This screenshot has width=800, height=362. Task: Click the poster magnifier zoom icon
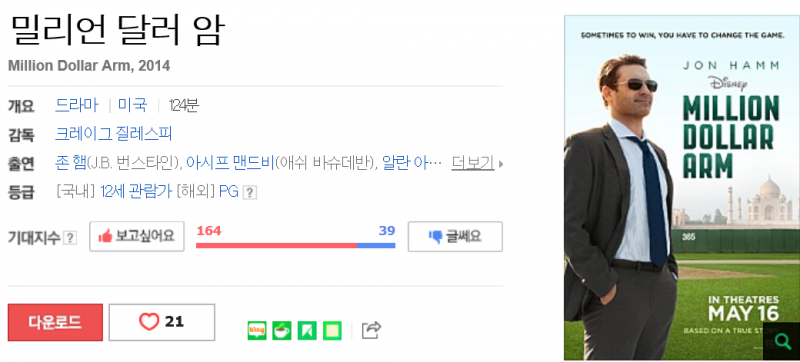click(x=782, y=341)
